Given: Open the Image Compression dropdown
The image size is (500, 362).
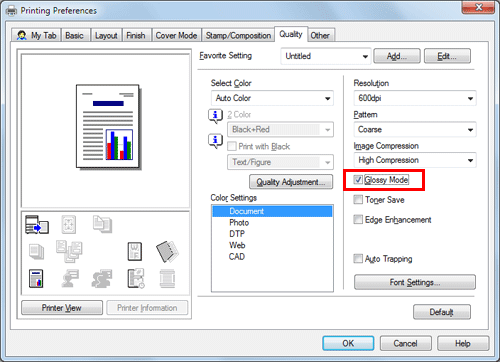Looking at the screenshot, I should (x=415, y=160).
